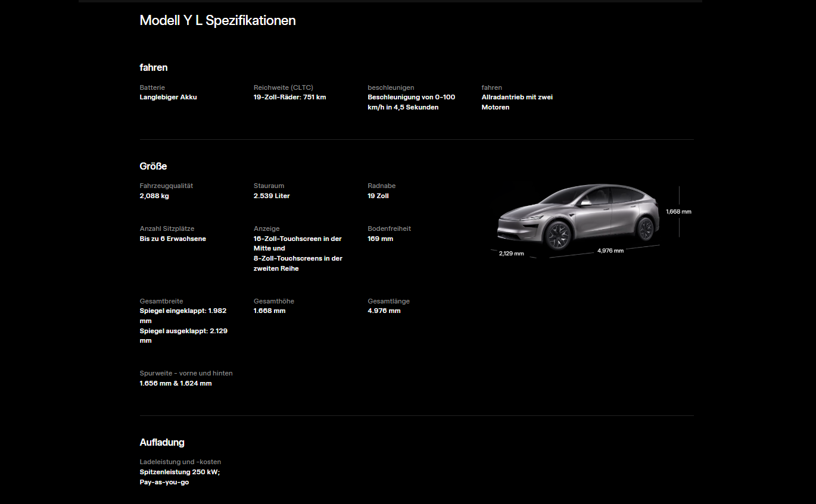Screen dimensions: 816x504
Task: Click the 169 mm Bodenfreiheit value
Action: coord(381,239)
